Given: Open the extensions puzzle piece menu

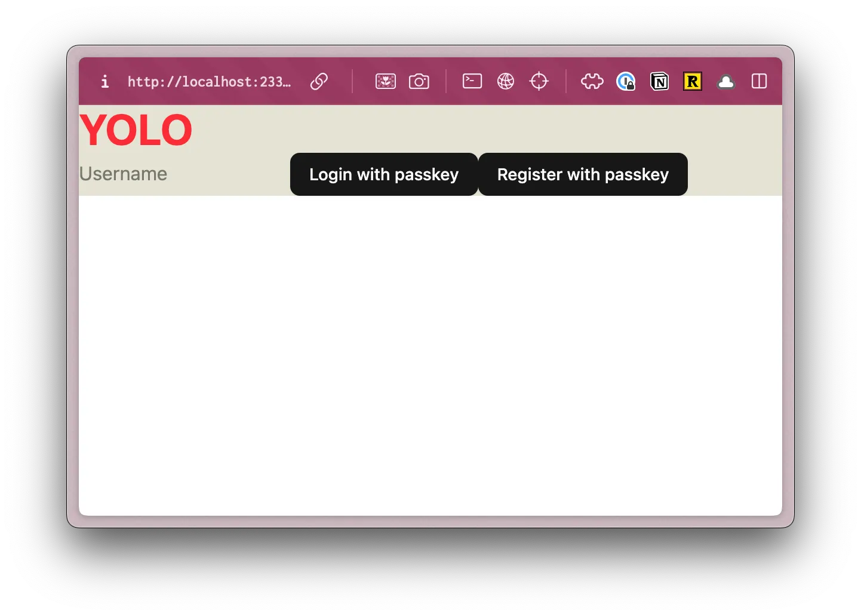Looking at the screenshot, I should (x=592, y=81).
